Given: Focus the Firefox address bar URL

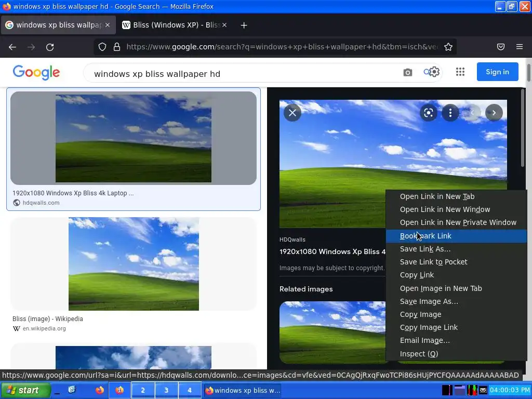Looking at the screenshot, I should tap(282, 47).
